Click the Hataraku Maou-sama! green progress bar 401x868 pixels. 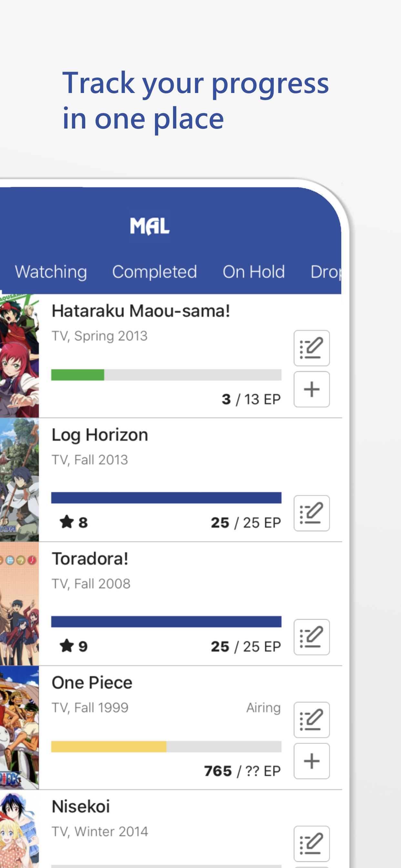pos(166,375)
